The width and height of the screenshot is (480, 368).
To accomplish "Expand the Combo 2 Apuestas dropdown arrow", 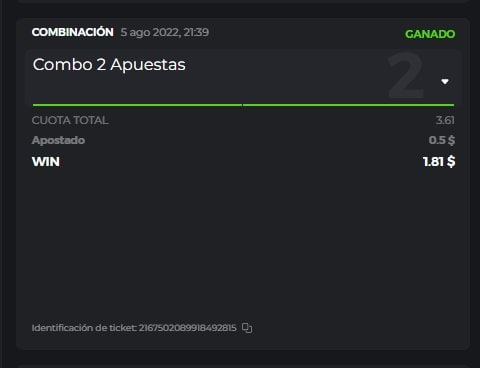I will [445, 82].
